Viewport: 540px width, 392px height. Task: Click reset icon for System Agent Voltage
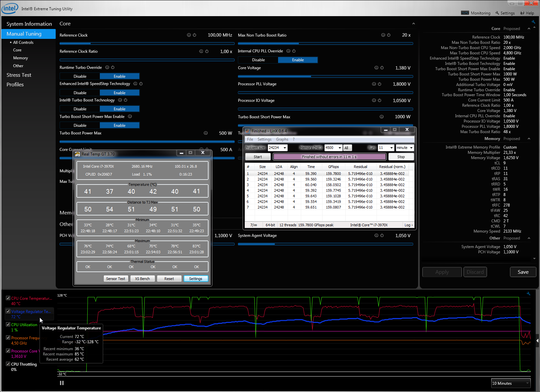pos(382,235)
